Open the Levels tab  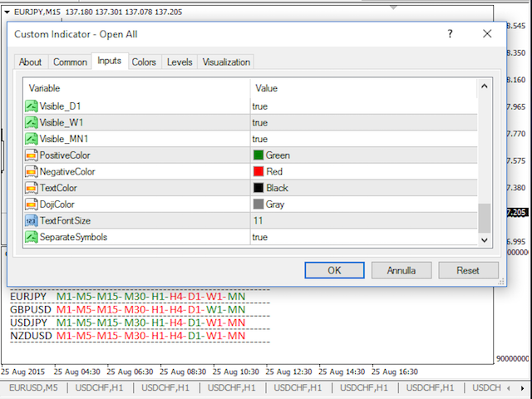point(180,62)
